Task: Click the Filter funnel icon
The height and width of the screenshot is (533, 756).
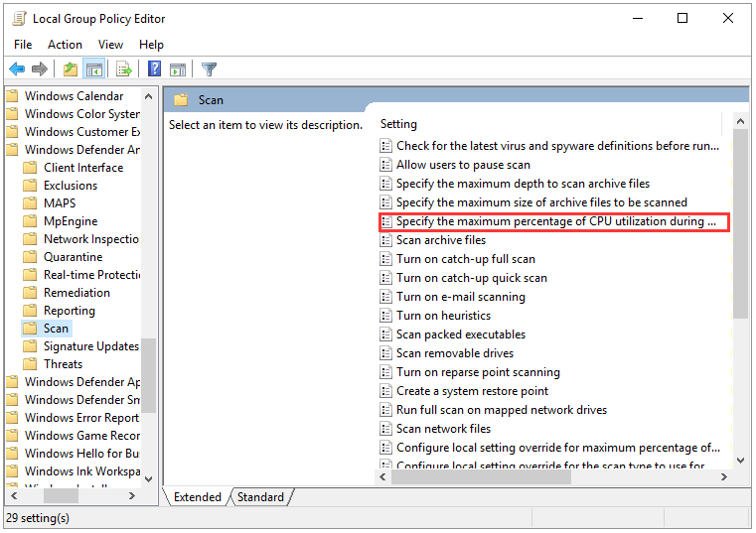Action: (x=209, y=69)
